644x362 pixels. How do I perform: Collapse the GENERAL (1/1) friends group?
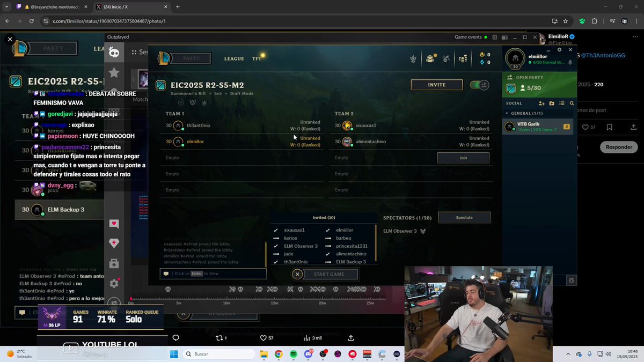pos(526,113)
